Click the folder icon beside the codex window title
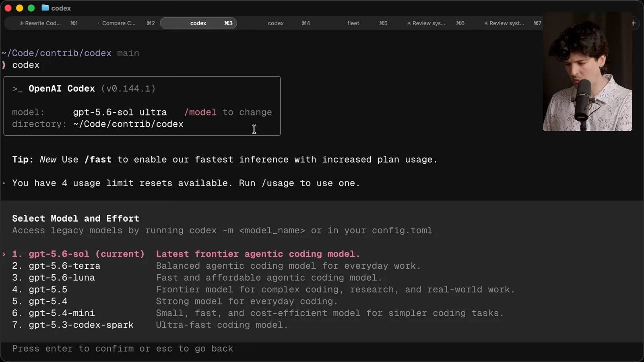The height and width of the screenshot is (362, 644). [45, 8]
